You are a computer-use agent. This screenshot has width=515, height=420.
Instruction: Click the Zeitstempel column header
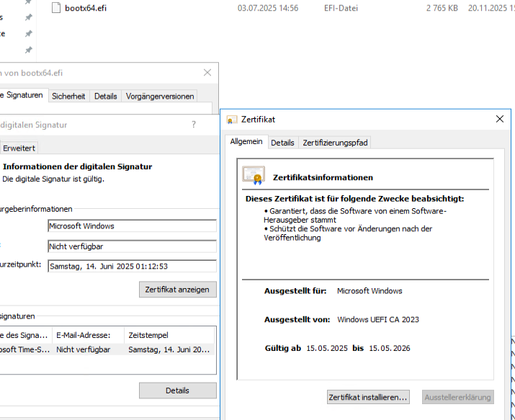coord(169,335)
